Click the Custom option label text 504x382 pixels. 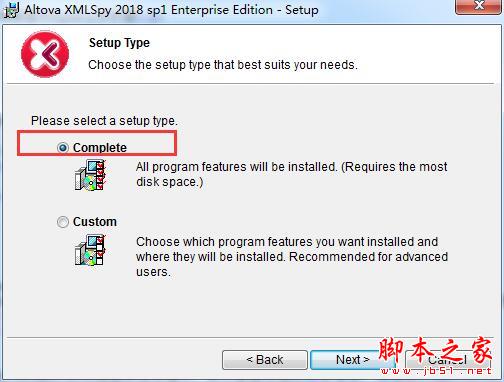[95, 222]
